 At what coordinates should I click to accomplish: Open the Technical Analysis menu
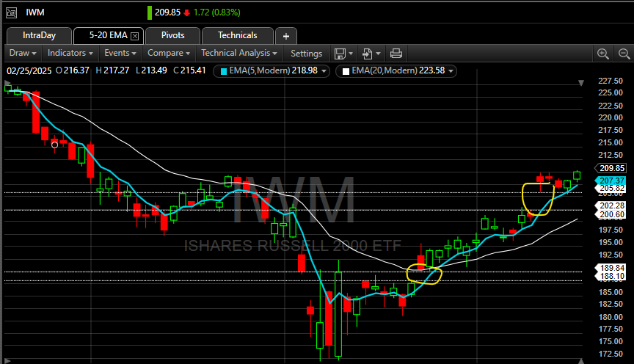click(240, 53)
